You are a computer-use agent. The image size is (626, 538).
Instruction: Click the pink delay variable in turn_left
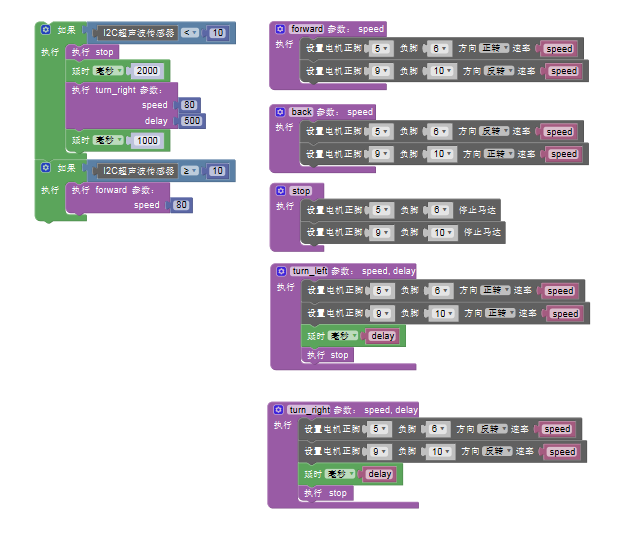(382, 336)
